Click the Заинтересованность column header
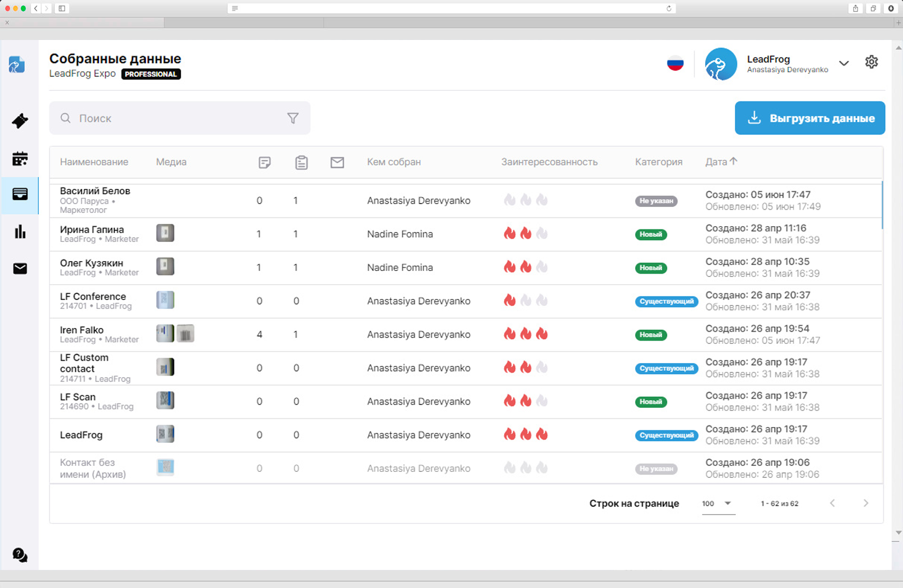 coord(549,162)
